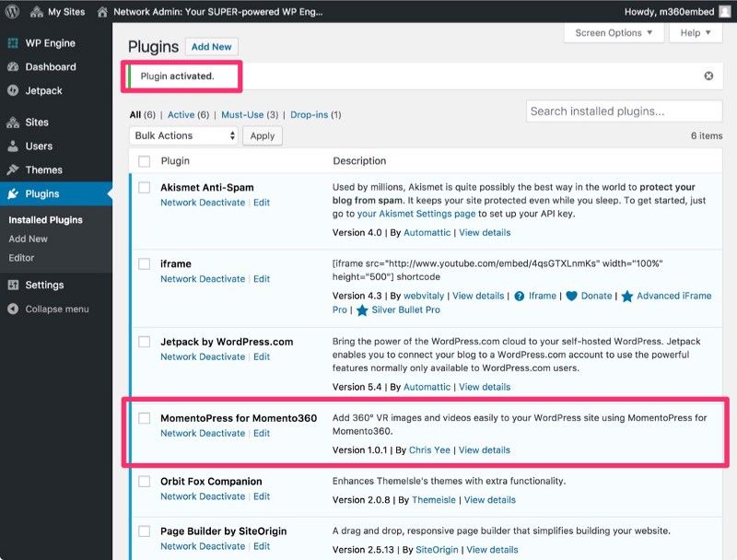Image resolution: width=737 pixels, height=560 pixels.
Task: Open the Themeisle author link
Action: coord(433,500)
